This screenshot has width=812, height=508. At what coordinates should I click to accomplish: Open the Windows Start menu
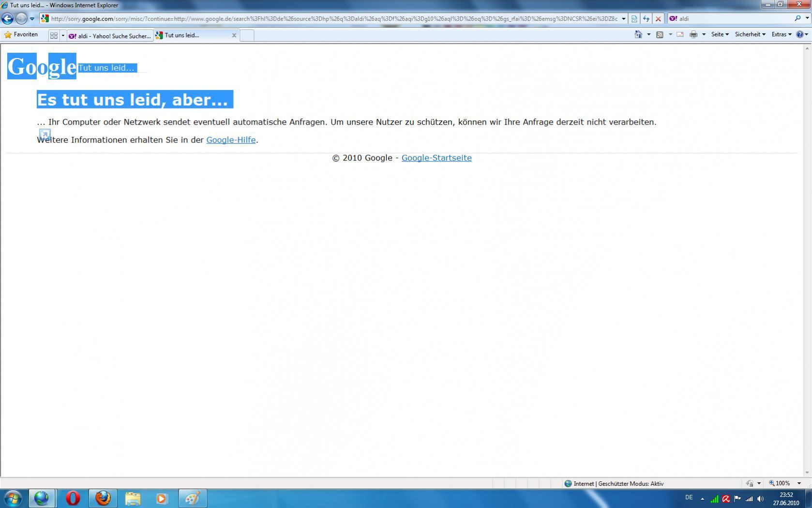click(x=13, y=498)
